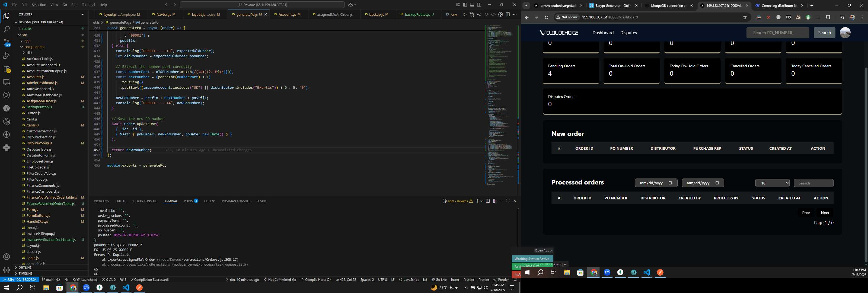The width and height of the screenshot is (868, 293).
Task: Go back in Chrome browser history
Action: click(527, 17)
